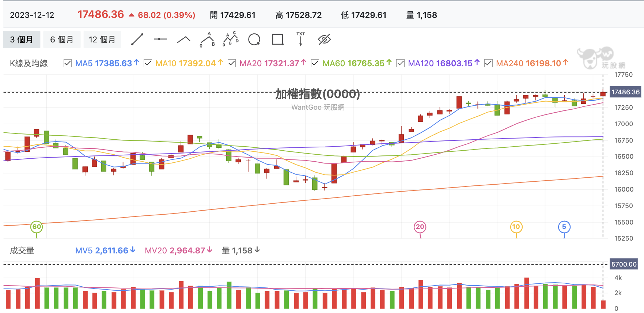Click the pink 20 moving average marker
The height and width of the screenshot is (313, 644).
[420, 227]
